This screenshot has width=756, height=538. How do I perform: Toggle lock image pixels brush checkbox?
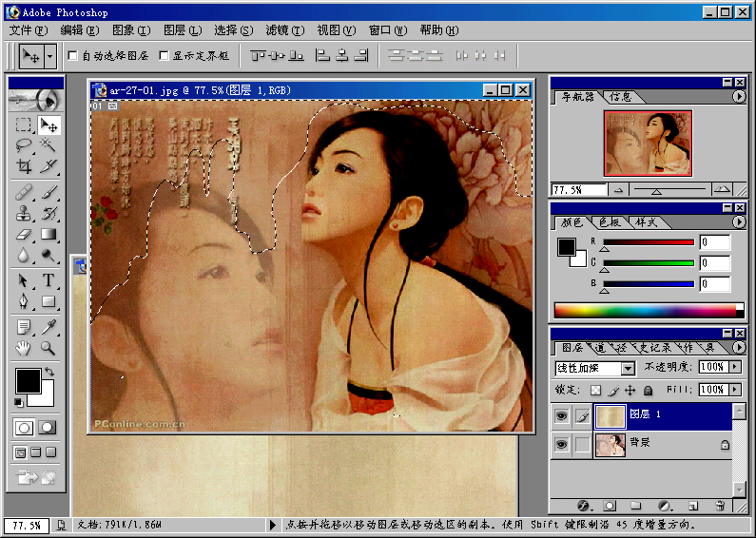tap(613, 390)
